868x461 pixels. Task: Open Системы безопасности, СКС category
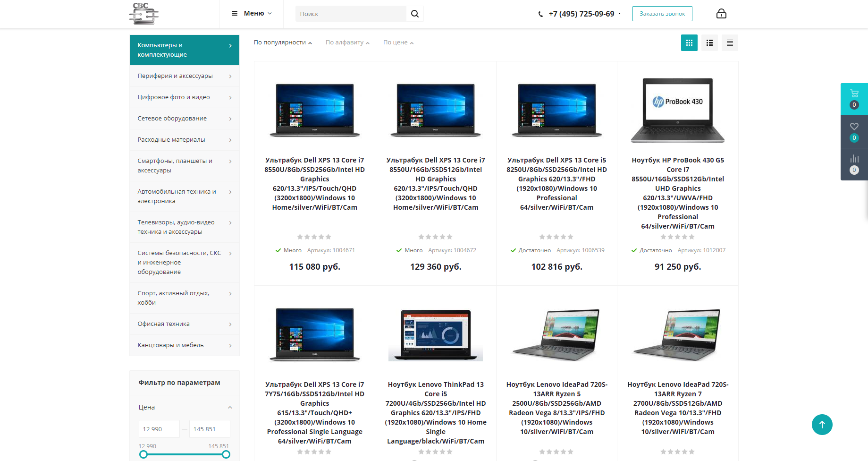(x=185, y=263)
